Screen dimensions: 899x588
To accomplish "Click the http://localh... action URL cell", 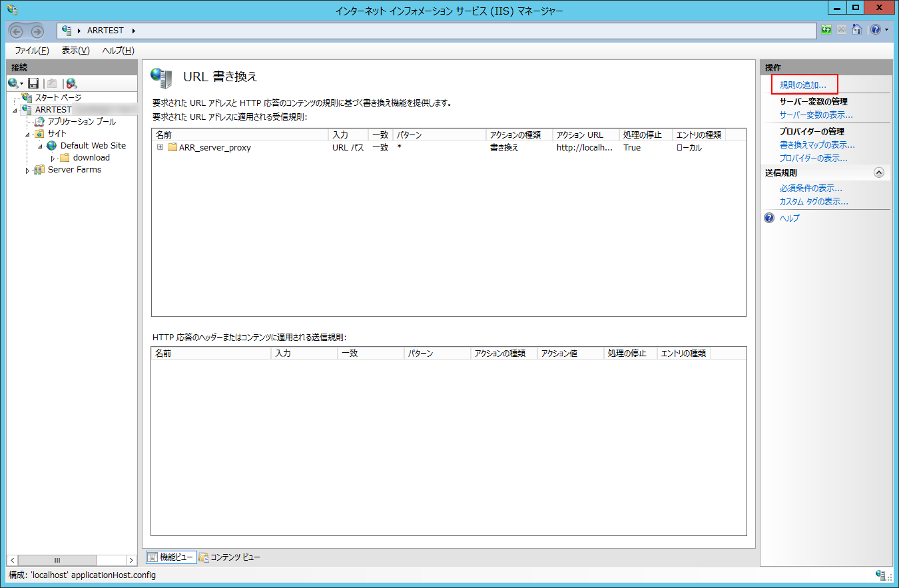I will [585, 148].
